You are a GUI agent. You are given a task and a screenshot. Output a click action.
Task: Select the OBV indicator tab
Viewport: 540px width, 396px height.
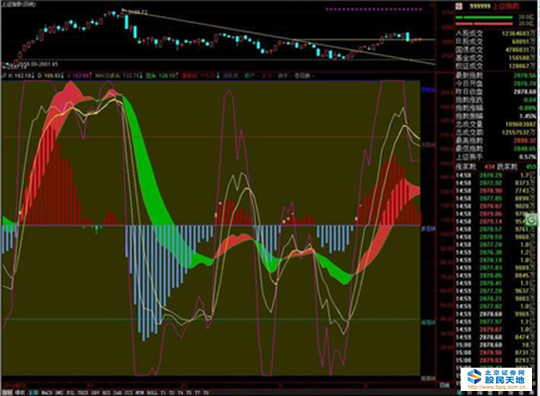(x=96, y=393)
